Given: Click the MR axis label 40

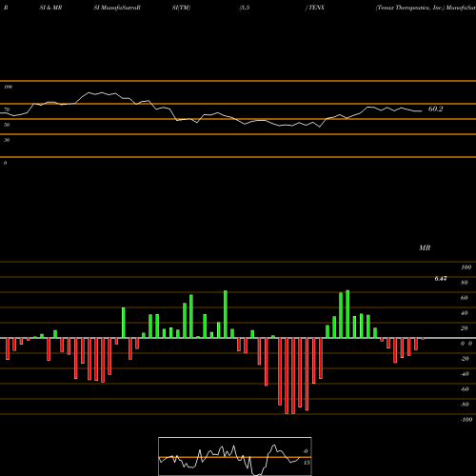Looking at the screenshot, I should (x=465, y=313).
